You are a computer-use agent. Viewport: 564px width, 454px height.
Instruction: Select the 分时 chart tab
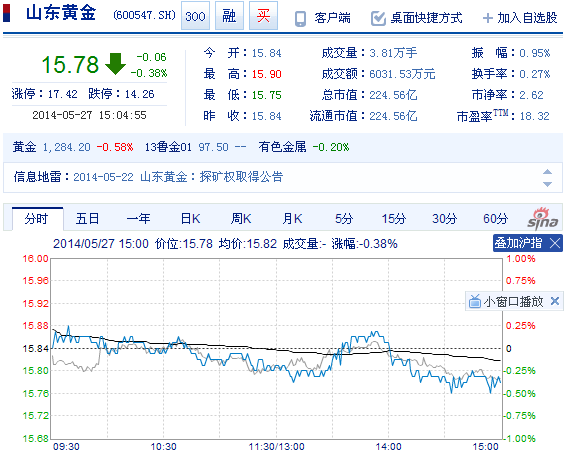(37, 219)
